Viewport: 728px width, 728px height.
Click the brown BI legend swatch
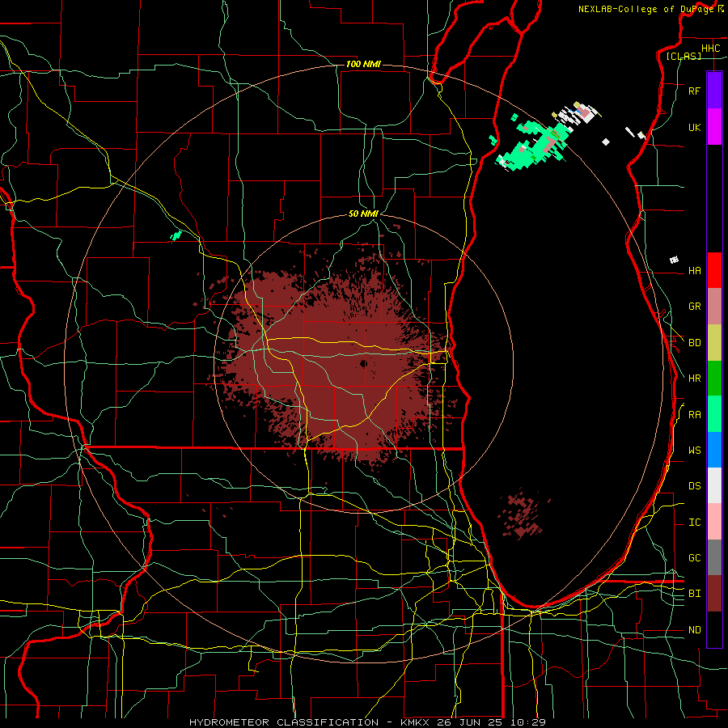click(714, 594)
